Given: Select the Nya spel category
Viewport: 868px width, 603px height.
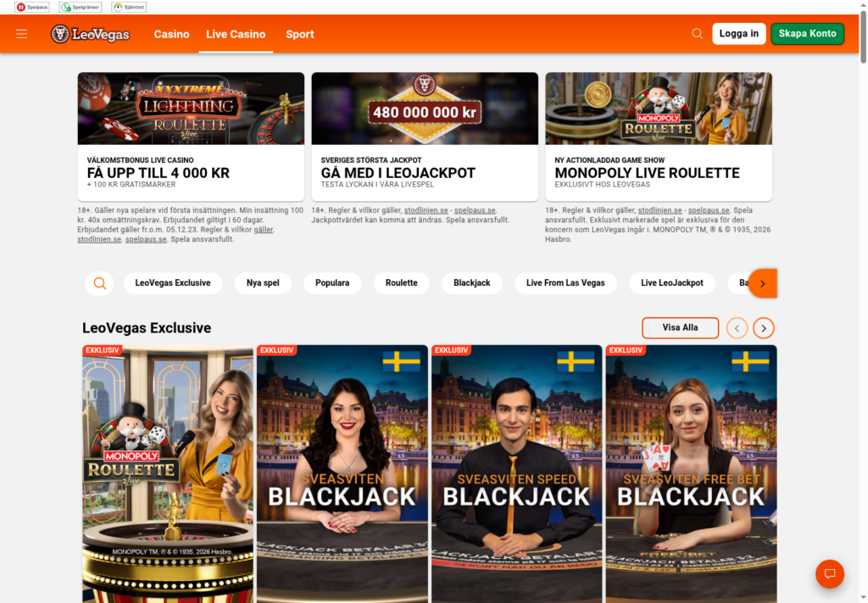Looking at the screenshot, I should [x=263, y=283].
